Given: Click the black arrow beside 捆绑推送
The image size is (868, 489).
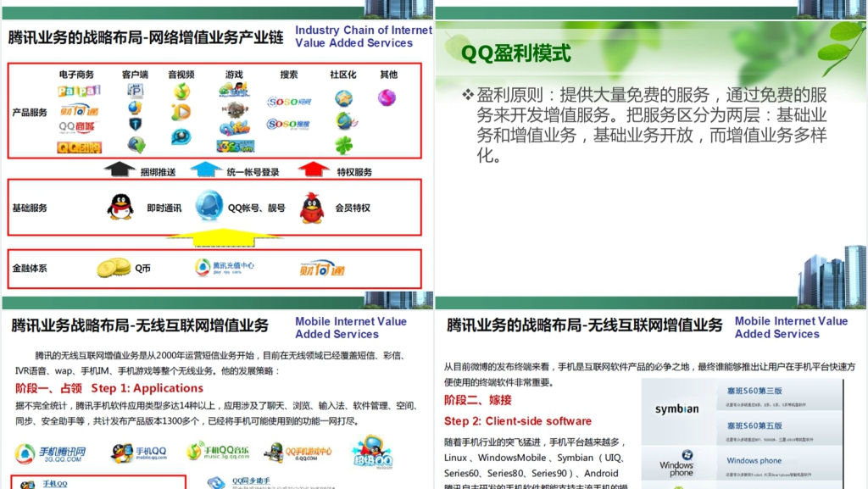Looking at the screenshot, I should coord(120,169).
